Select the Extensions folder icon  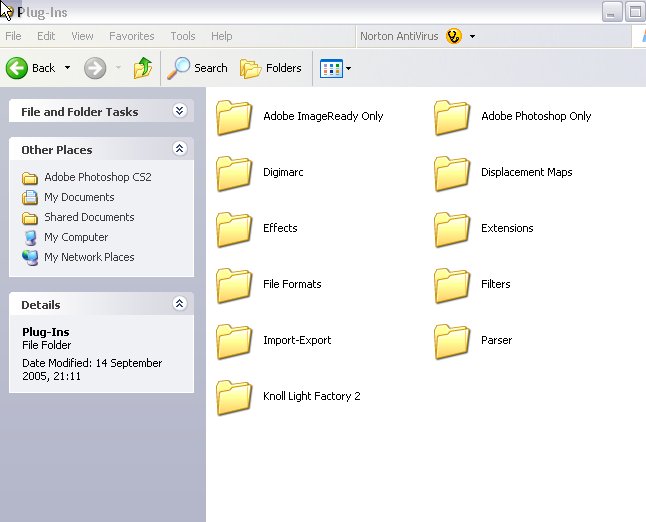click(x=452, y=229)
